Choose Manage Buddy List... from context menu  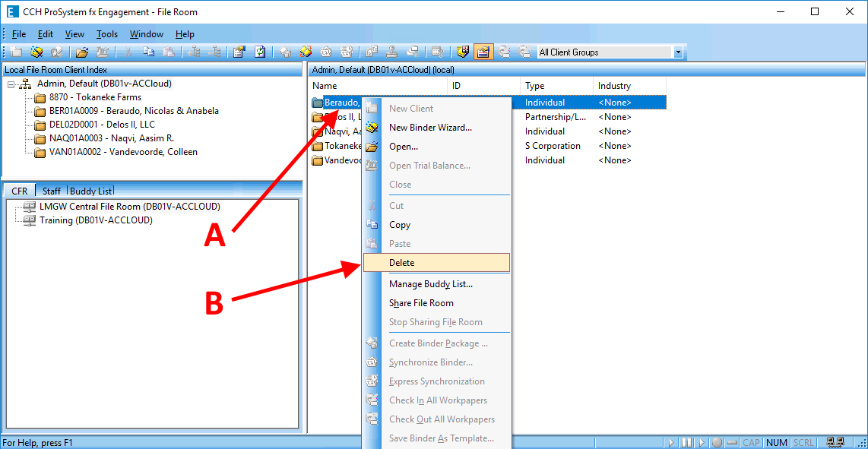tap(436, 284)
